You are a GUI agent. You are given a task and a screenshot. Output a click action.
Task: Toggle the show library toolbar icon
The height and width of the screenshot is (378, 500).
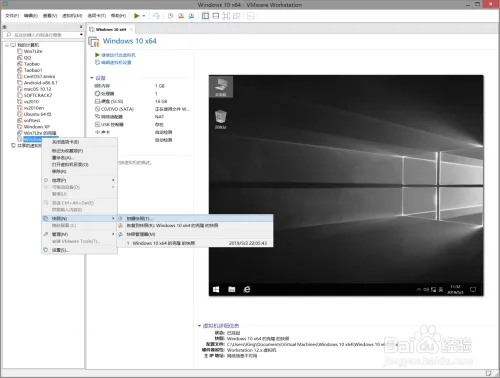point(205,16)
